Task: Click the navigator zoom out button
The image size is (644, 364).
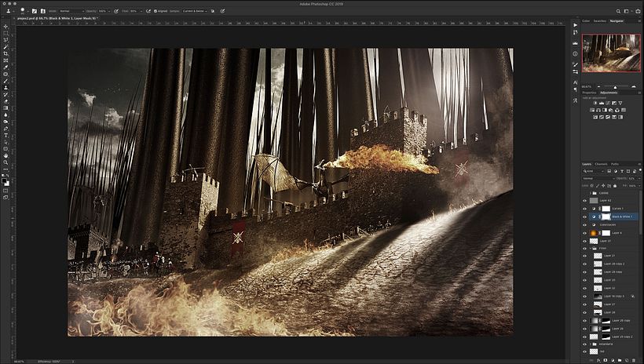Action: (598, 86)
